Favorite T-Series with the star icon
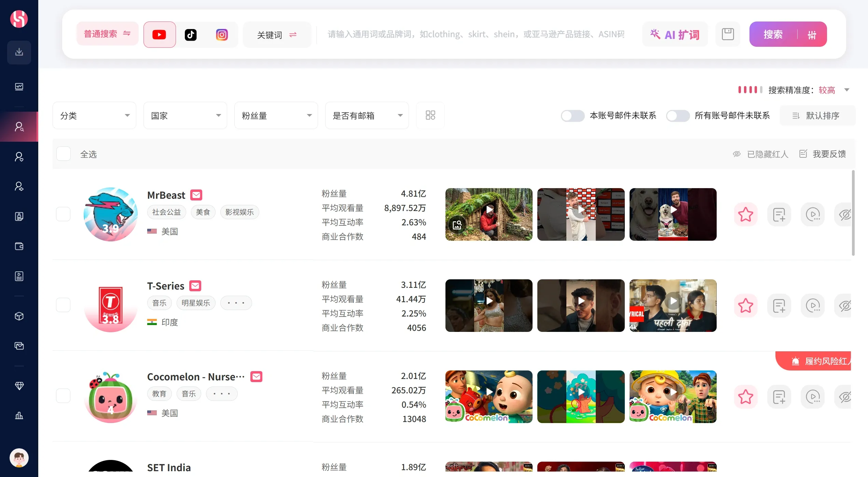The height and width of the screenshot is (477, 868). pos(745,306)
